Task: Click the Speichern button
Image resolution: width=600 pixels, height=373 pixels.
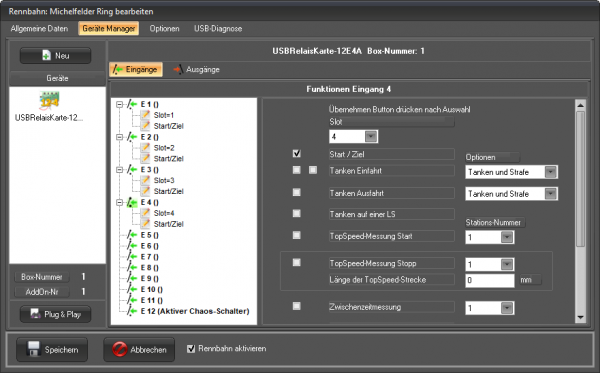Action: tap(52, 349)
